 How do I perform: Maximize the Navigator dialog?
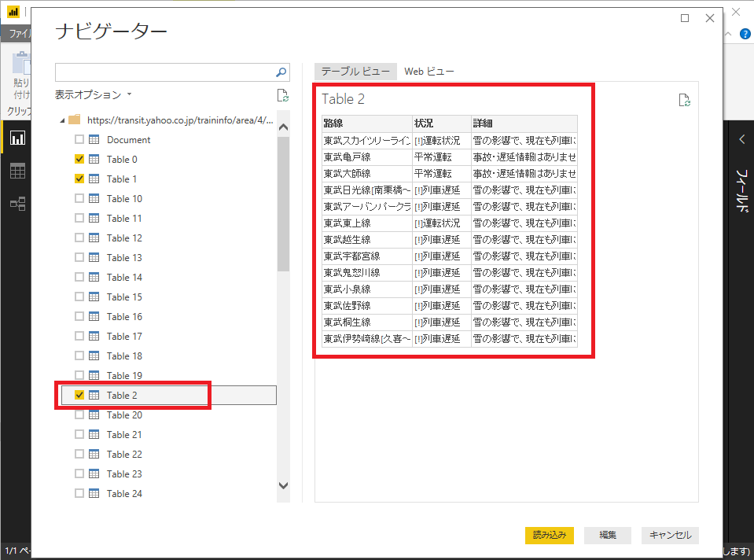coord(685,18)
